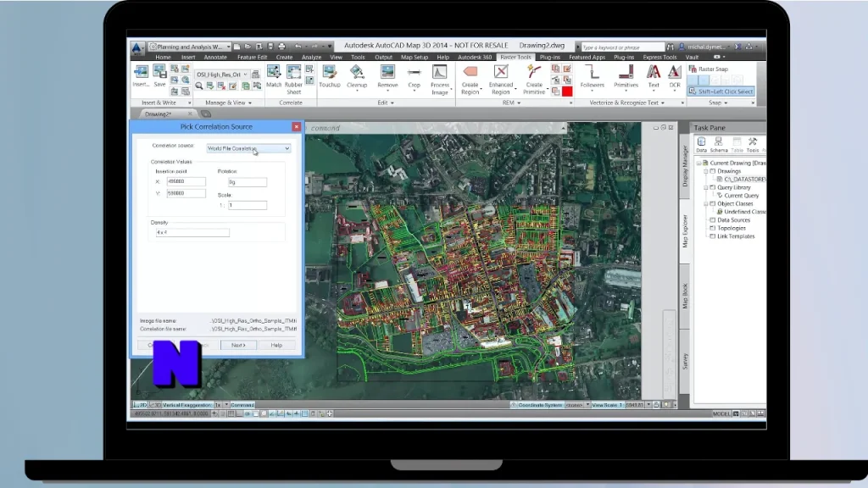Image resolution: width=868 pixels, height=488 pixels.
Task: Click the Density field showing 4 x 4
Action: (x=192, y=233)
